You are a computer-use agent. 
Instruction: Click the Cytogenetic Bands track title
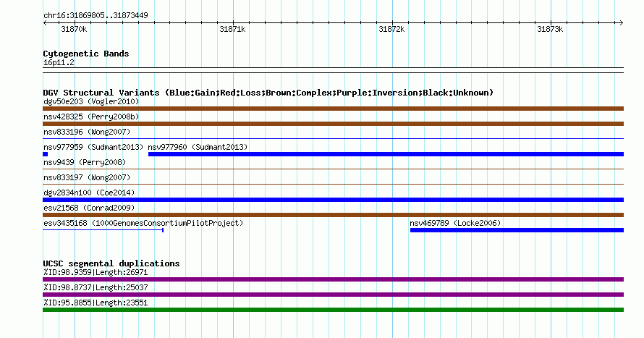click(x=86, y=54)
